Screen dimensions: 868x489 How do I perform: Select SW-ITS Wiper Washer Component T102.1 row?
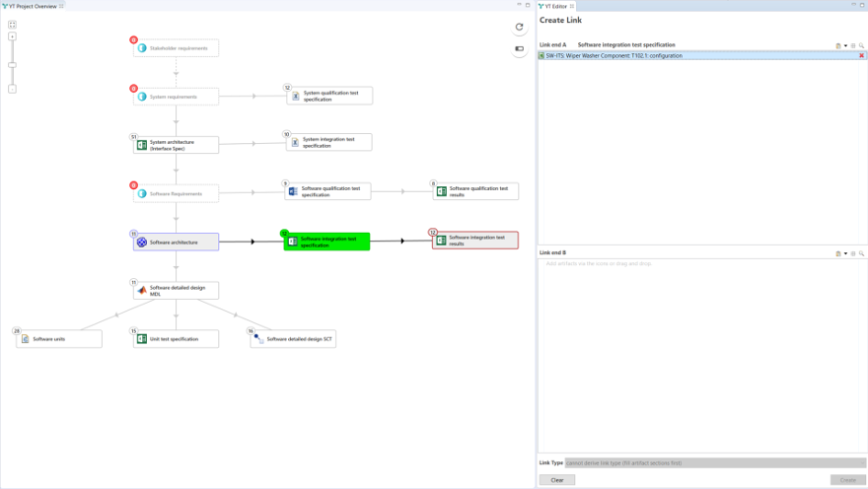(698, 56)
